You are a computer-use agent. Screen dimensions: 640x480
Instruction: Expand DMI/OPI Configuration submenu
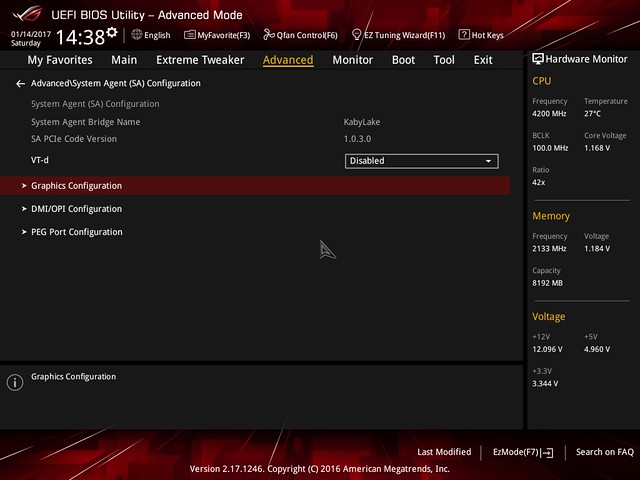tap(76, 209)
